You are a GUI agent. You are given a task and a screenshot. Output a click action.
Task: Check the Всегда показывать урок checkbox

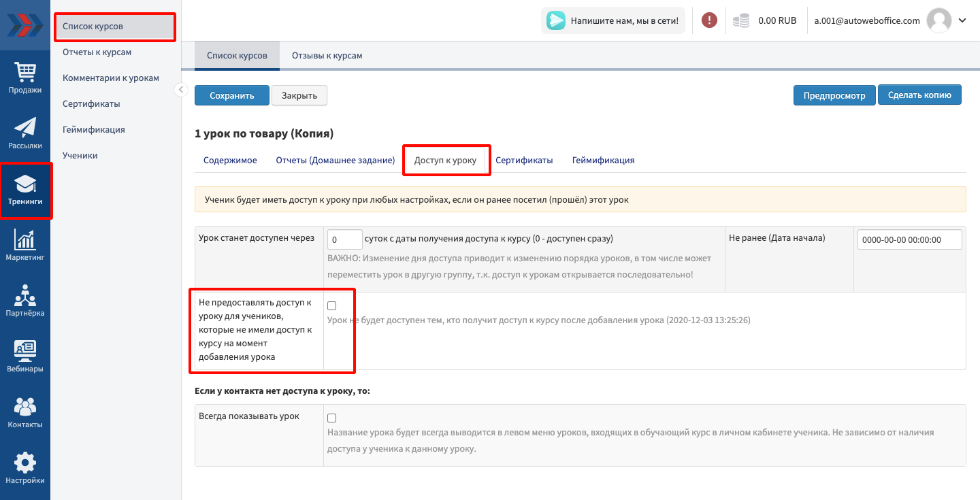[332, 418]
